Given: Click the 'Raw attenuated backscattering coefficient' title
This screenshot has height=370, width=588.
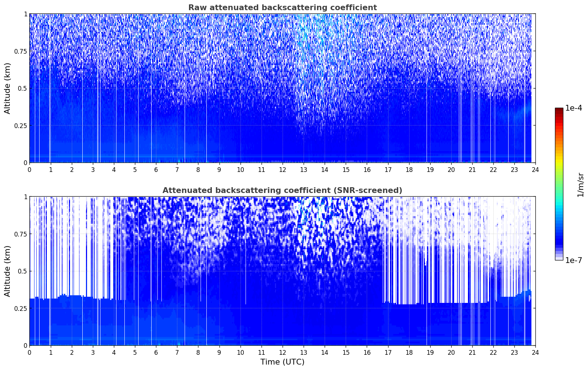Looking at the screenshot, I should click(282, 8).
